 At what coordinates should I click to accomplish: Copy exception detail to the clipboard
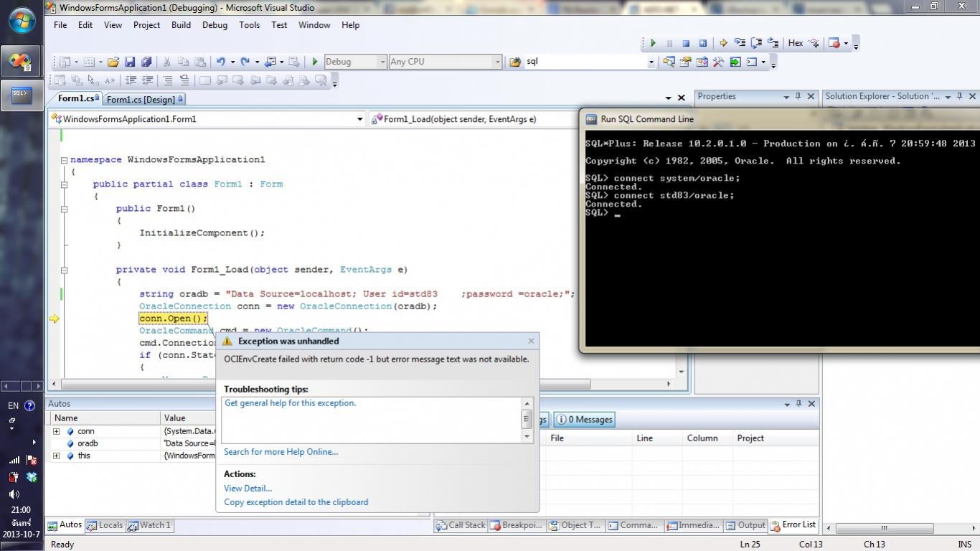coord(296,502)
